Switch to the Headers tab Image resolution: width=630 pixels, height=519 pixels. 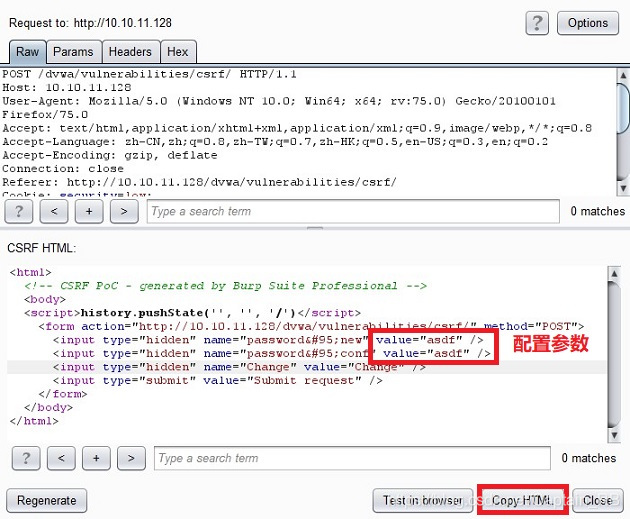tap(130, 52)
